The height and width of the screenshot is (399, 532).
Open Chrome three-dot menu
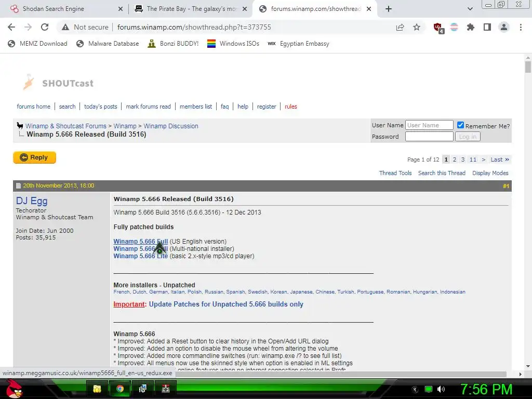(521, 27)
